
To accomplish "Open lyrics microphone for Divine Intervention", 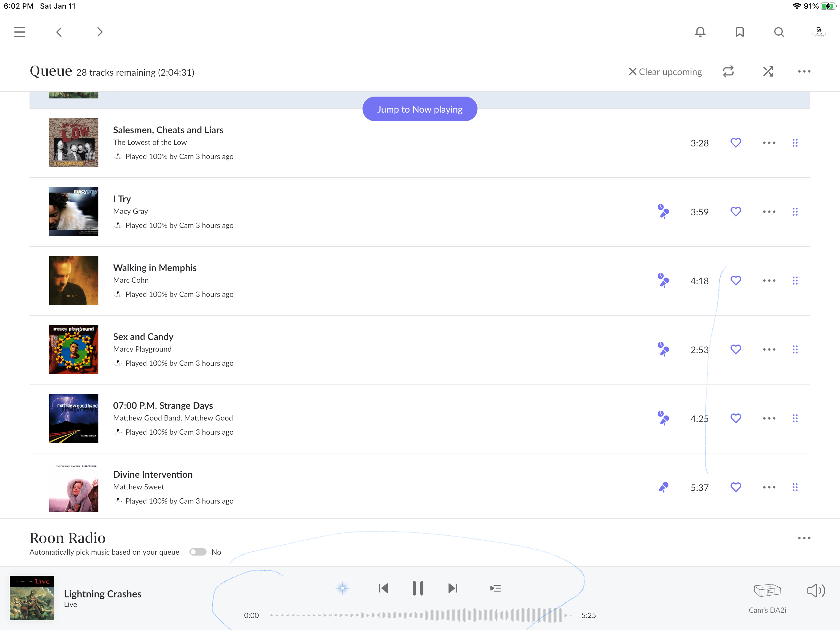I will [664, 487].
